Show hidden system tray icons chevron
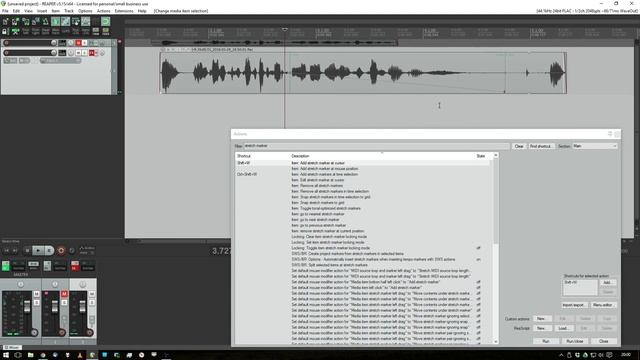The width and height of the screenshot is (640, 360). tap(561, 355)
